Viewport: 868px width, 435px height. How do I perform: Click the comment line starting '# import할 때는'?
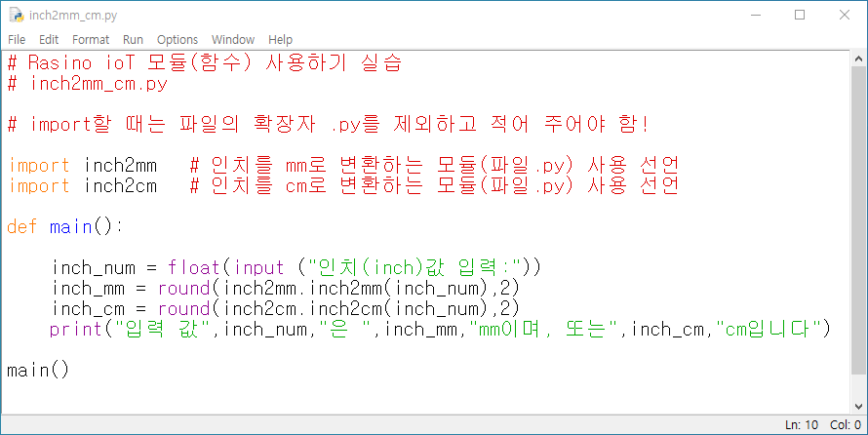coord(328,124)
